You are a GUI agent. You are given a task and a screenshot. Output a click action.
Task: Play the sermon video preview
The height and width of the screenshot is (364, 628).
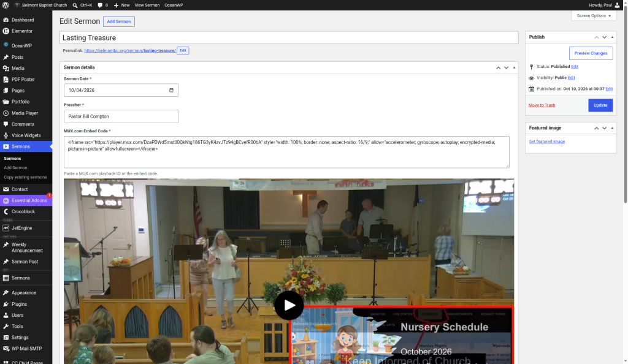pyautogui.click(x=289, y=305)
